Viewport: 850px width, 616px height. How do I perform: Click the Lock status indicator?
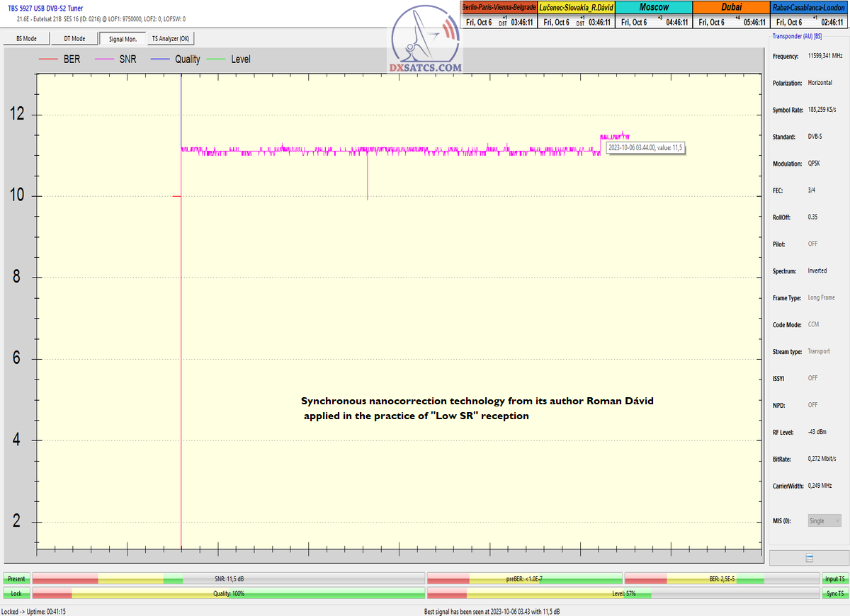[x=16, y=593]
